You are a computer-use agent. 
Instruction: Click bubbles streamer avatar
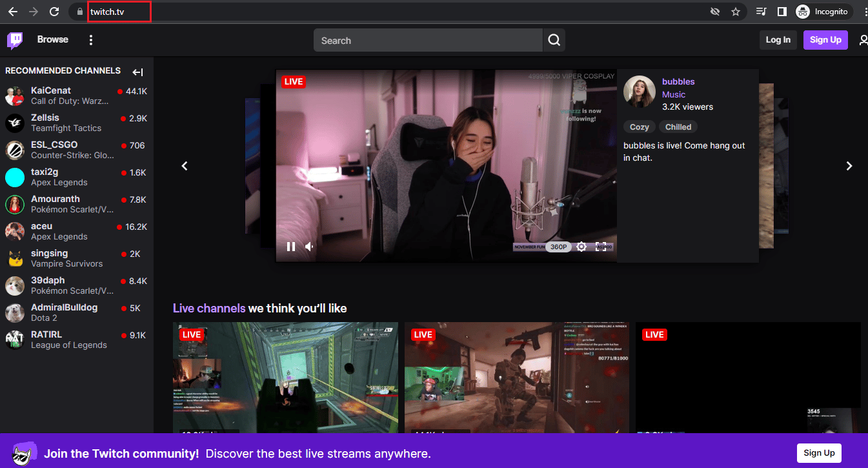[x=640, y=92]
